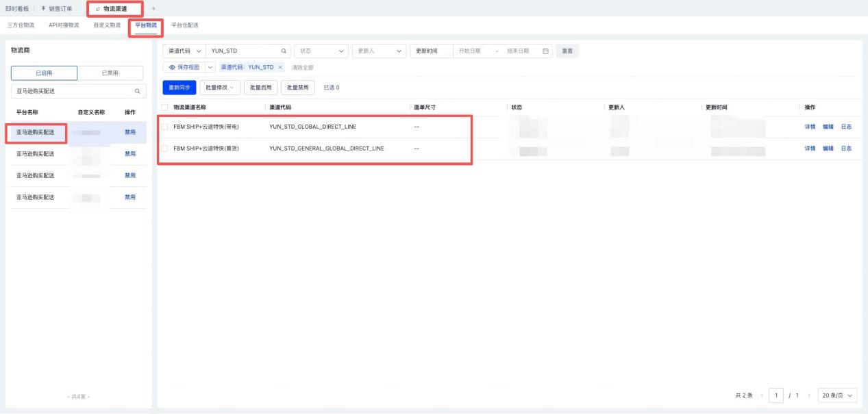Toggle the select-all checkbox in the table header
The width and height of the screenshot is (868, 414).
click(x=164, y=107)
